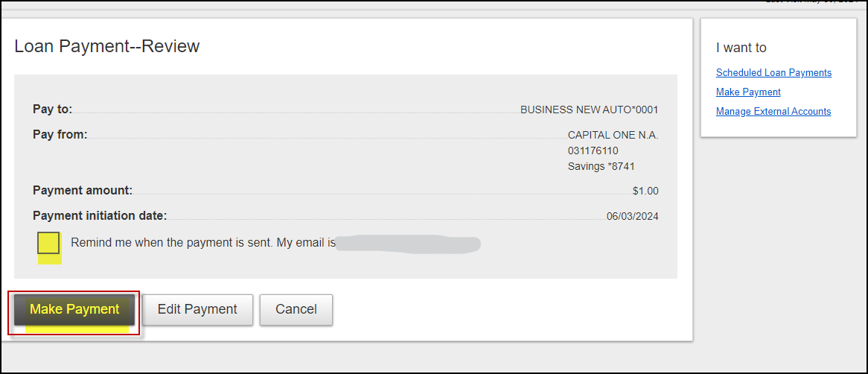Select the initiation date 06/03/2024

(633, 216)
